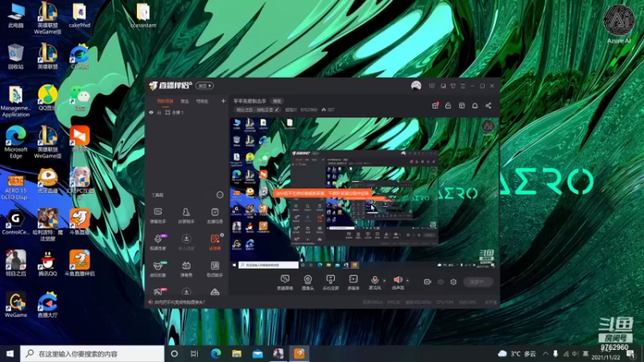The image size is (644, 362).
Task: Click the record video camera icon
Action: coord(427,282)
